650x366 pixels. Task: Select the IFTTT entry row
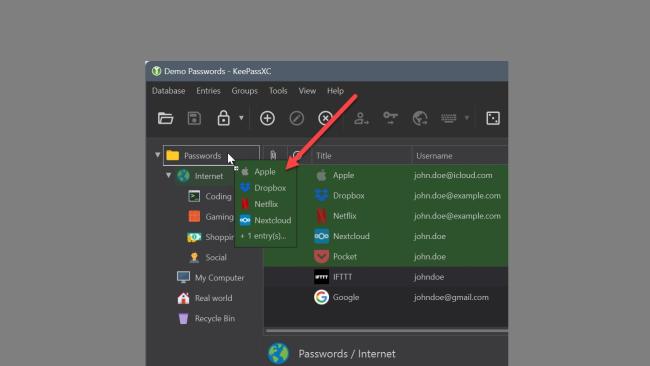click(386, 277)
